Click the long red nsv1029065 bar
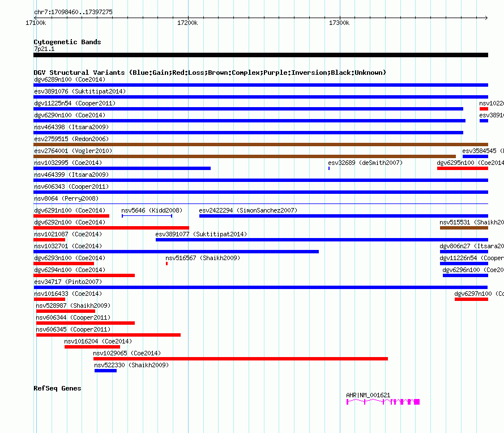504x433 pixels. pyautogui.click(x=241, y=359)
